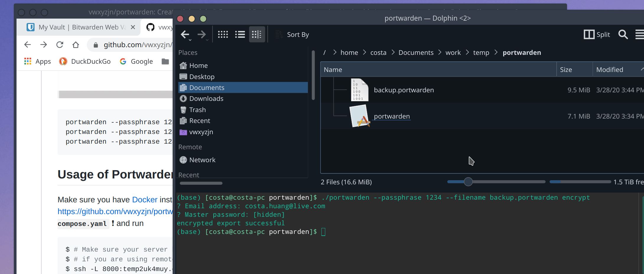Click the Downloads arrow icon in Places
The height and width of the screenshot is (274, 644).
[183, 99]
